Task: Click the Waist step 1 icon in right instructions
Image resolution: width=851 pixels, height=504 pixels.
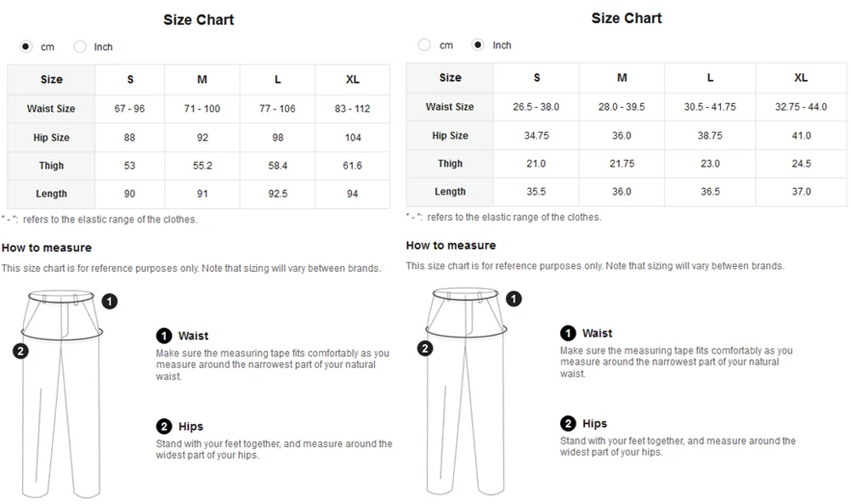Action: point(568,333)
